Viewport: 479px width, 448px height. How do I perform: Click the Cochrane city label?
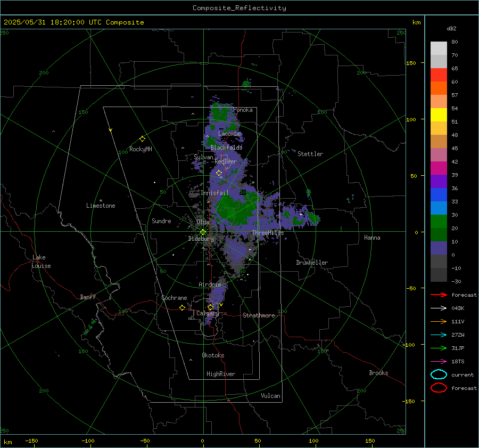pyautogui.click(x=174, y=298)
